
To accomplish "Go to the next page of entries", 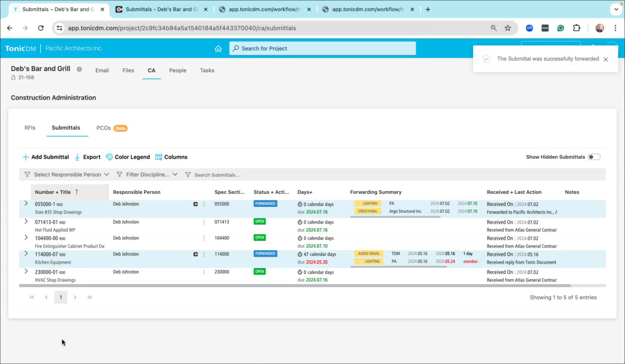I will click(x=75, y=297).
